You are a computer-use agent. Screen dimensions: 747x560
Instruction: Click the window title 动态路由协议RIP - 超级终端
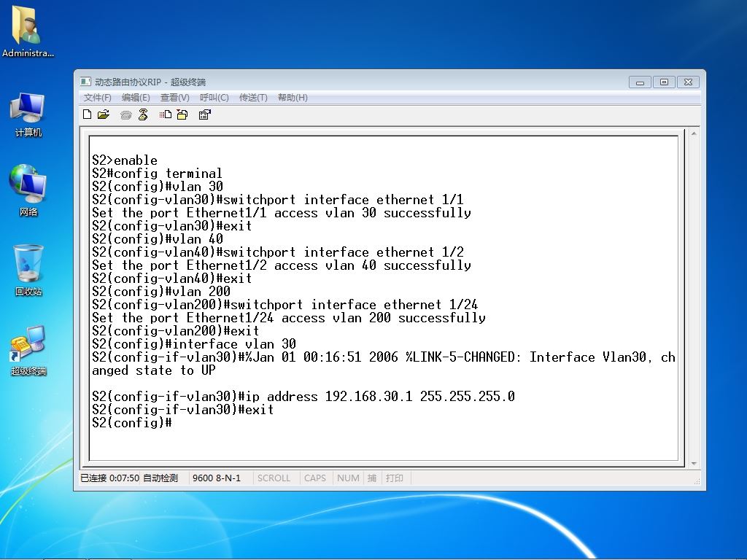(x=150, y=82)
